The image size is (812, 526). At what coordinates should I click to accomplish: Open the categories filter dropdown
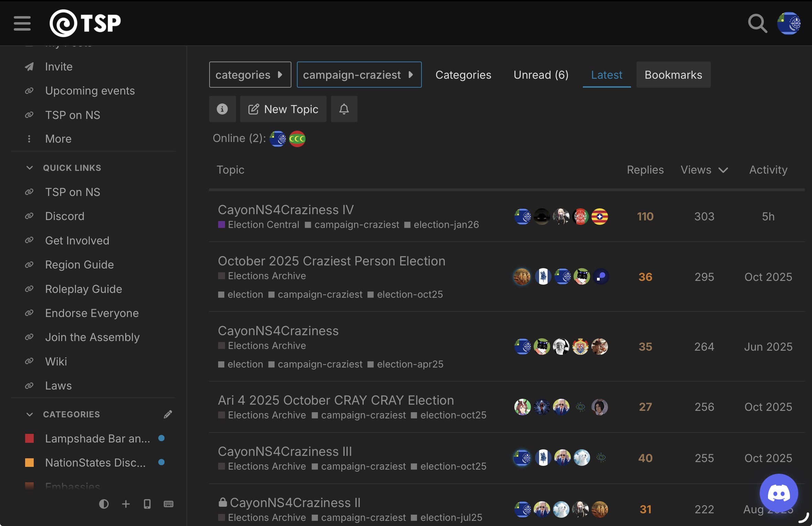pos(250,75)
